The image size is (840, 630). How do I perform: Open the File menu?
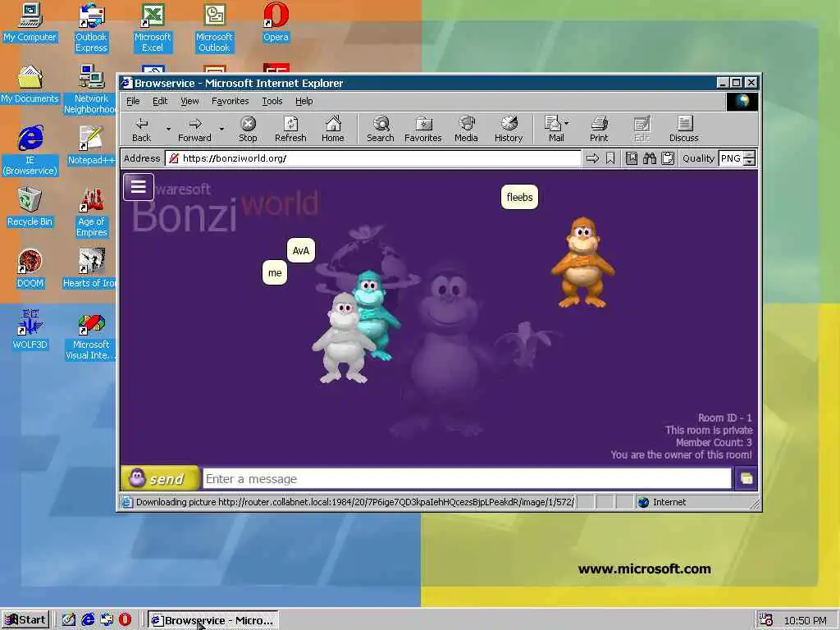coord(133,101)
